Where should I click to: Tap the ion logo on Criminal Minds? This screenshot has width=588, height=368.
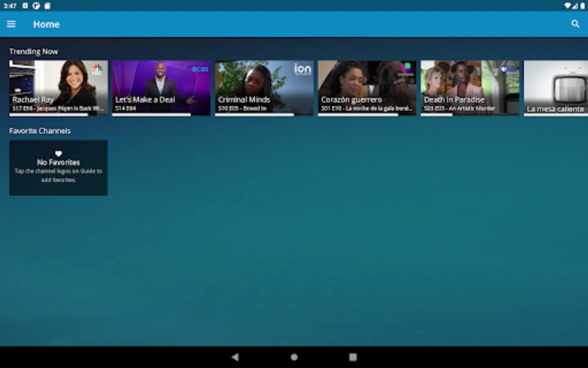pyautogui.click(x=303, y=69)
